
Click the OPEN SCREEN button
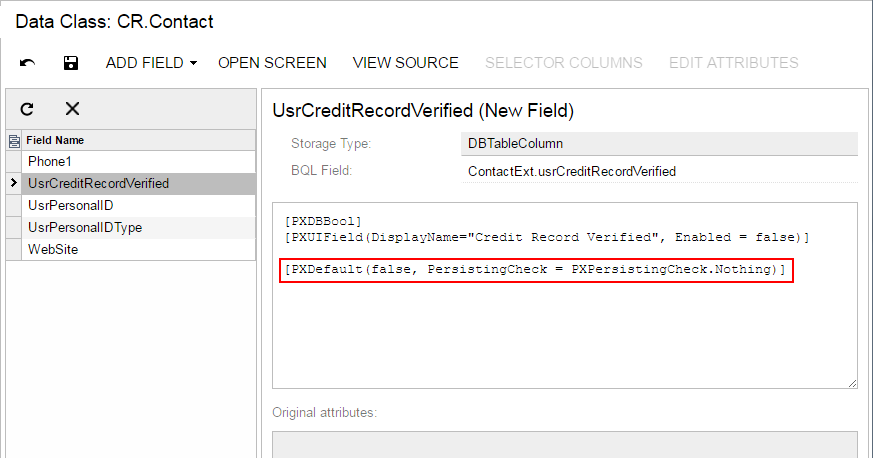click(272, 63)
